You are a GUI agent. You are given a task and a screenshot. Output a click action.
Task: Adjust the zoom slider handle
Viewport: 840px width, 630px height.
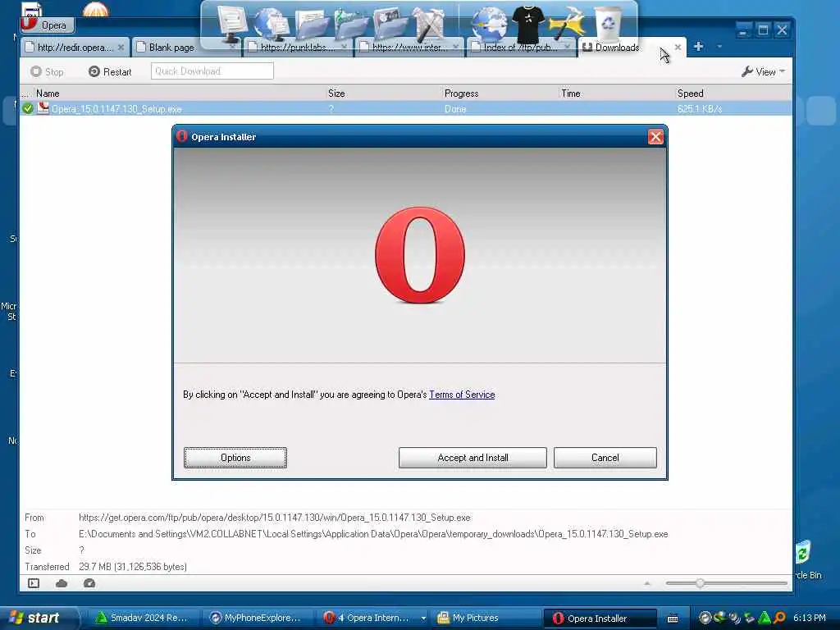(x=700, y=583)
